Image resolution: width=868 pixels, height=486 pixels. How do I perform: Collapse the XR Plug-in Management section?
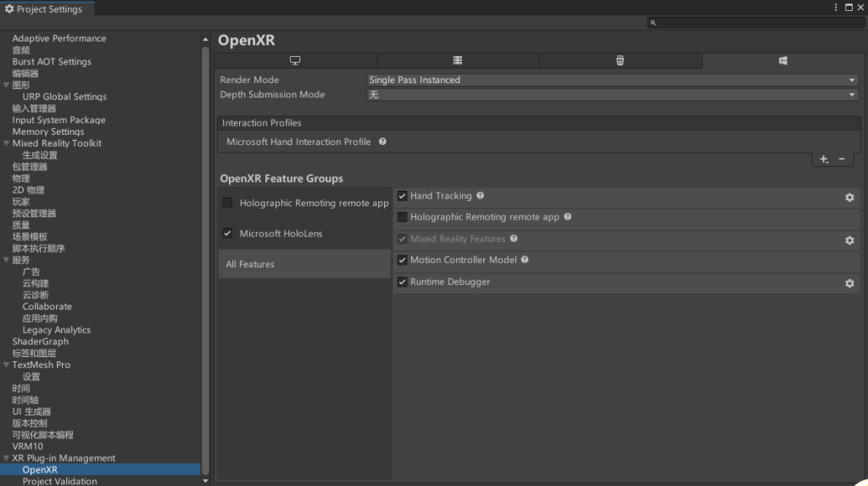[6, 458]
